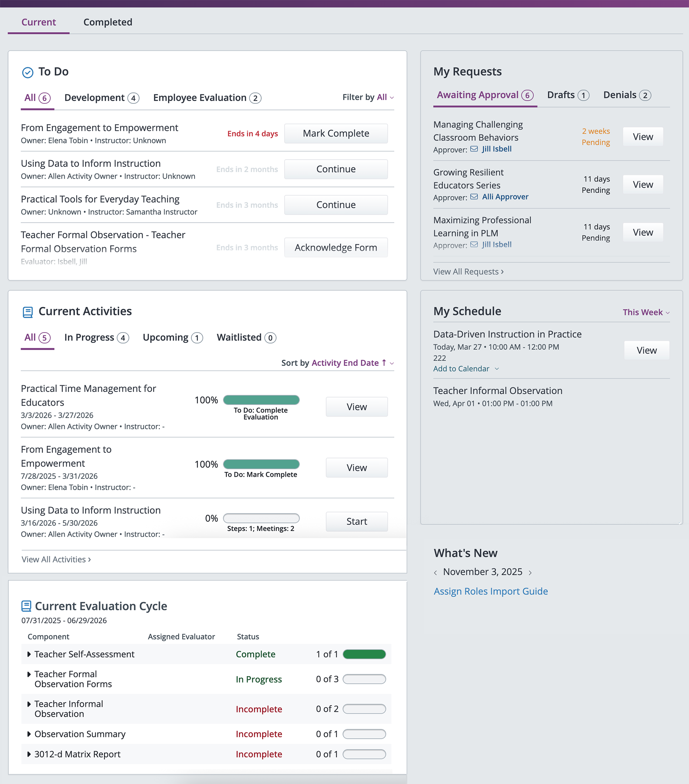Toggle sort direction arrow for Activity End Date
This screenshot has width=689, height=784.
coord(384,363)
